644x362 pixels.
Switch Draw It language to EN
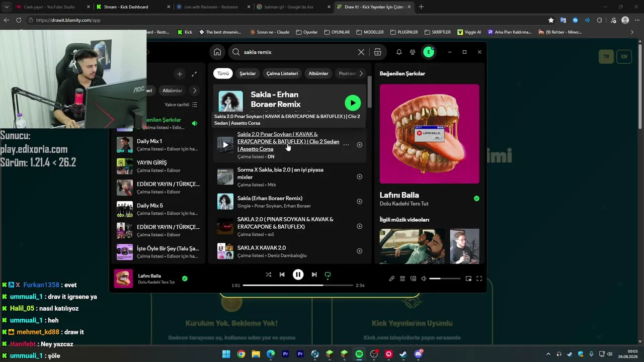click(624, 57)
